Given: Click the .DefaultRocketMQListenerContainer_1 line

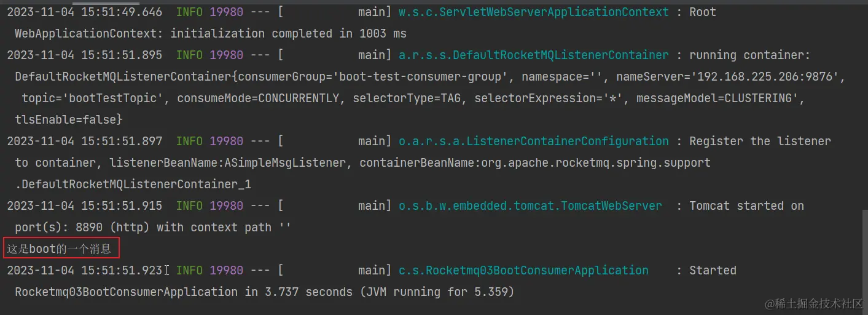Looking at the screenshot, I should pos(133,184).
